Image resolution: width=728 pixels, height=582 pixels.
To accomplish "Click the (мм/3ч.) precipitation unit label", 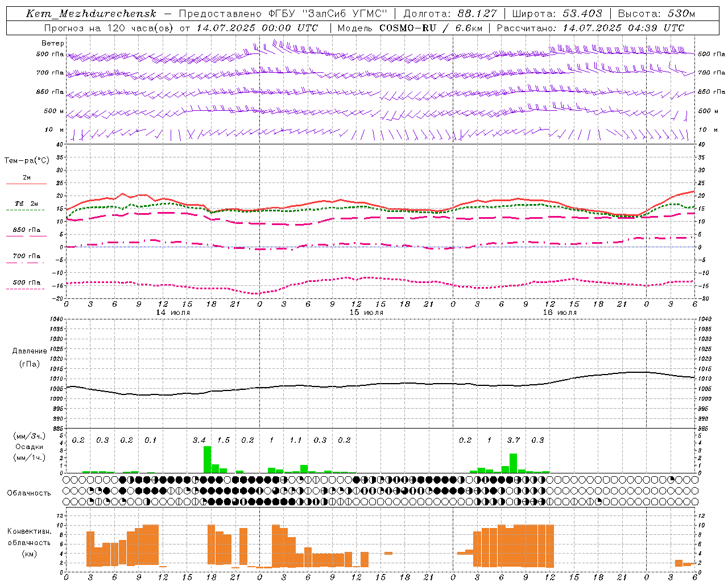I will pyautogui.click(x=30, y=436).
